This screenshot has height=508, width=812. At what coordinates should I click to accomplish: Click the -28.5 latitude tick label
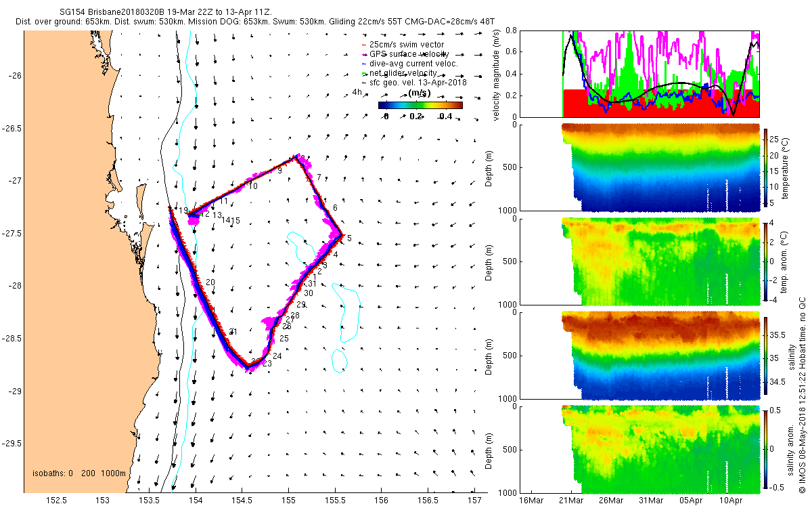(x=12, y=339)
